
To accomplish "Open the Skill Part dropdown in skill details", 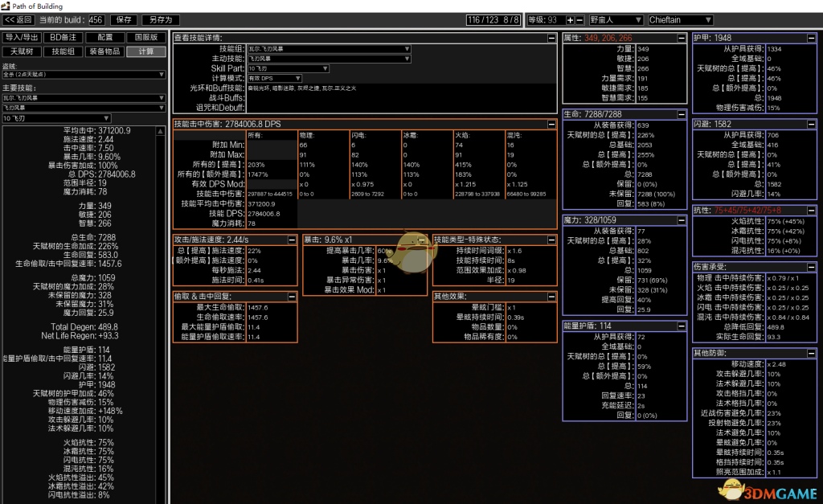I will [x=289, y=68].
